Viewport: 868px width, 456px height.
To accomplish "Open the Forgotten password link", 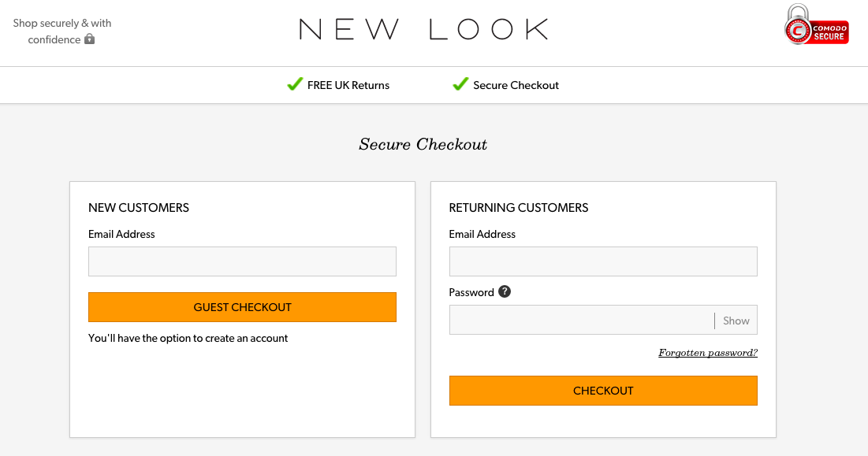I will (707, 353).
